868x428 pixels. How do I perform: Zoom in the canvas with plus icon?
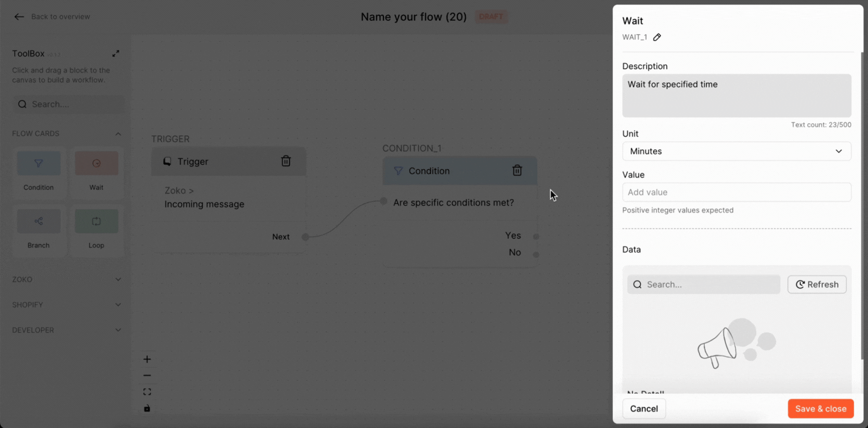(x=147, y=359)
